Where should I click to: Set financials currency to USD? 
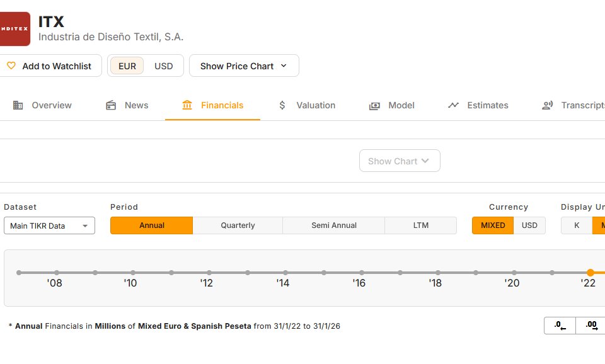(x=529, y=225)
